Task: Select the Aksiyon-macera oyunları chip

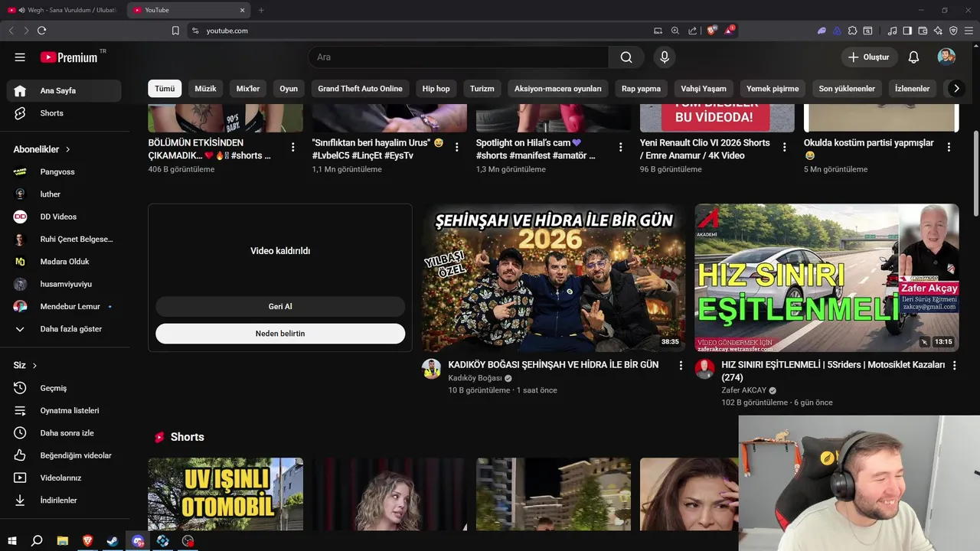Action: pyautogui.click(x=558, y=89)
